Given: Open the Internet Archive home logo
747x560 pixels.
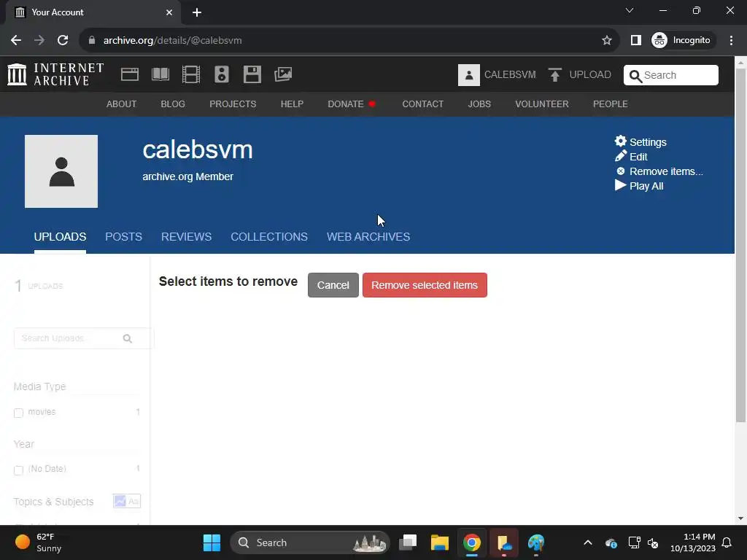Looking at the screenshot, I should [55, 74].
